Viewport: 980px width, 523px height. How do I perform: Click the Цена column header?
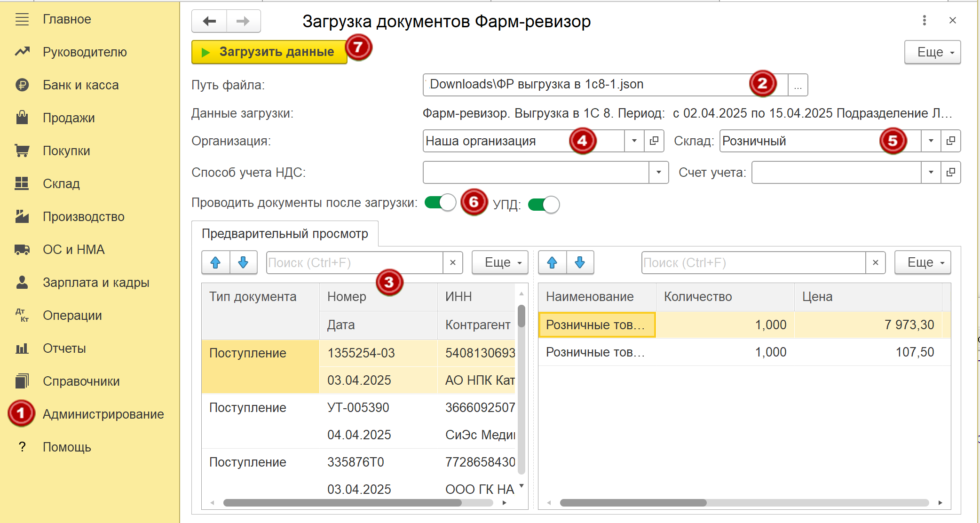[869, 297]
